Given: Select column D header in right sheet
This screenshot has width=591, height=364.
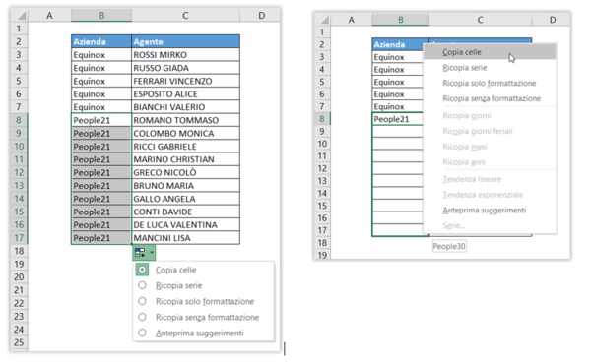Looking at the screenshot, I should [551, 20].
